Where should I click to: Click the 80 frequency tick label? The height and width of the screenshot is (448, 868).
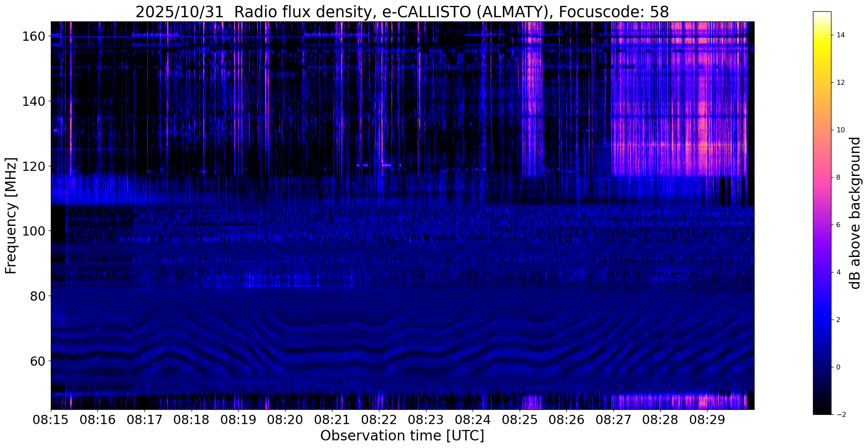[37, 296]
